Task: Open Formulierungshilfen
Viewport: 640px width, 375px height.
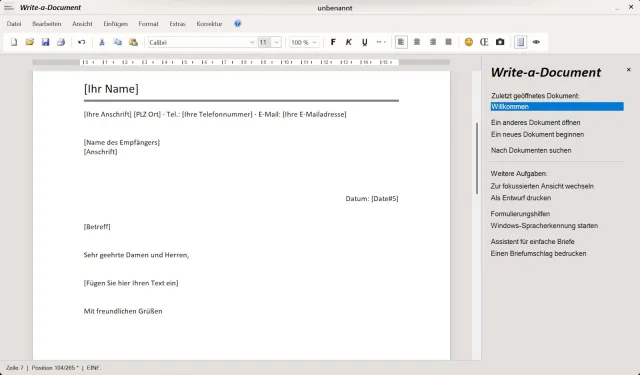Action: 520,214
